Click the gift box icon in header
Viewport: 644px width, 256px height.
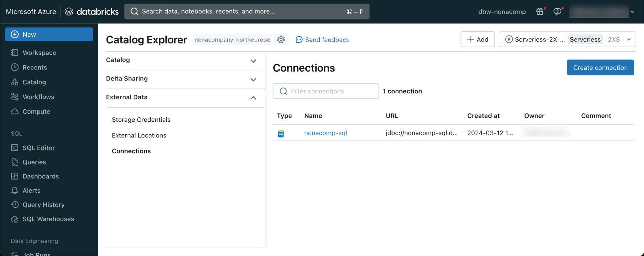[x=540, y=12]
